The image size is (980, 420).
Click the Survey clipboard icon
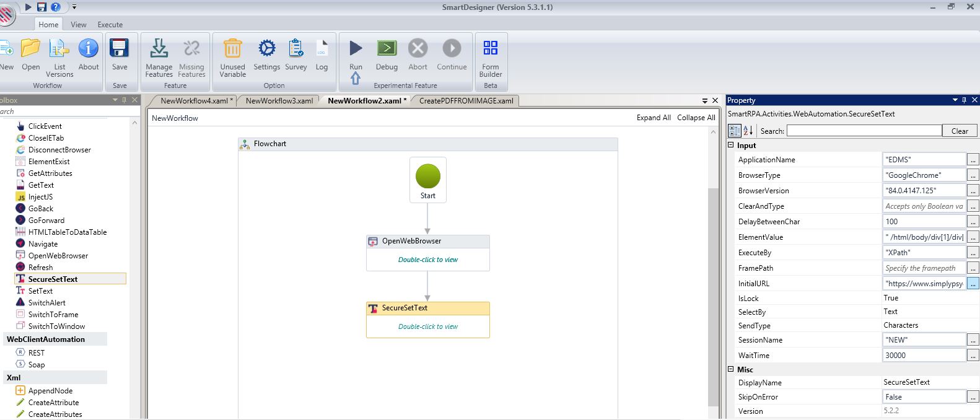tap(295, 49)
